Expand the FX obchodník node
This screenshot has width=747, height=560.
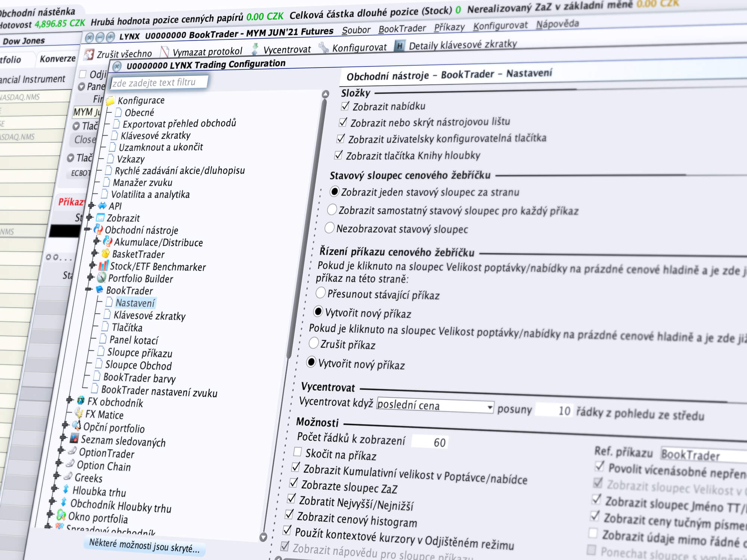[69, 400]
